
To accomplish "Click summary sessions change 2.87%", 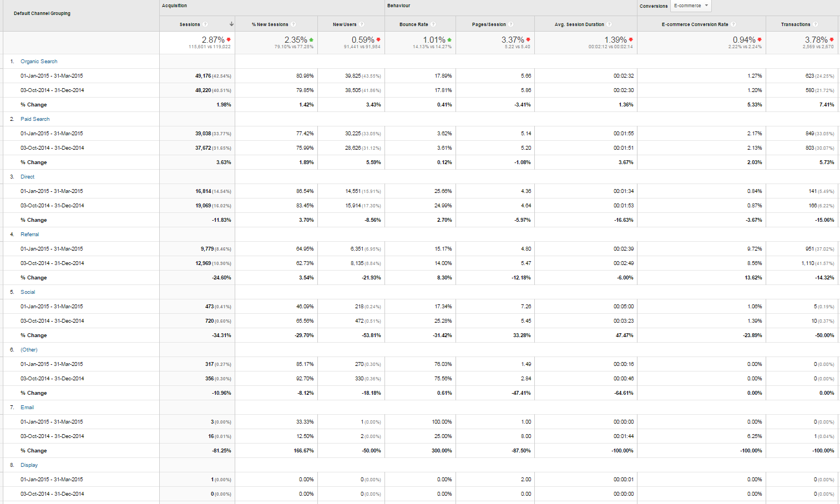I will pyautogui.click(x=213, y=40).
